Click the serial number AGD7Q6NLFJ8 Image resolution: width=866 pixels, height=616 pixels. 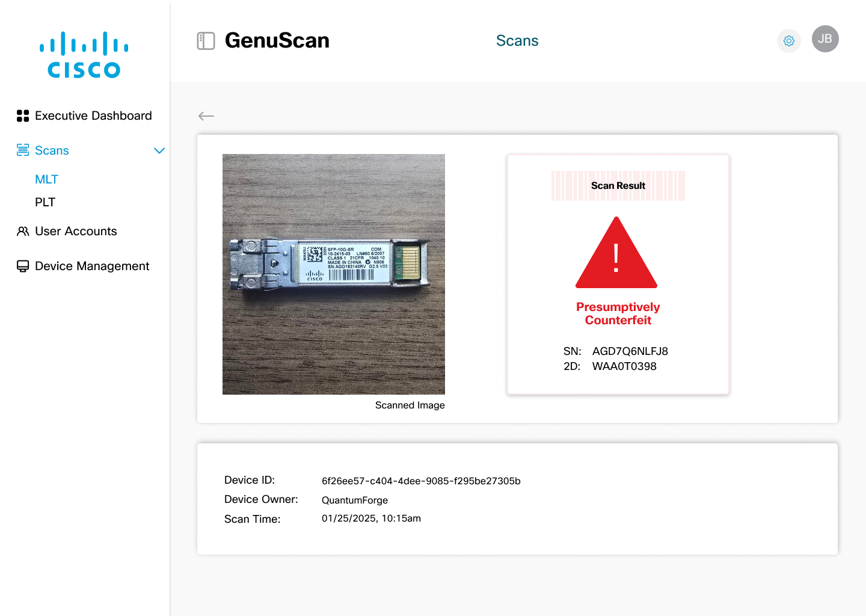(x=630, y=351)
